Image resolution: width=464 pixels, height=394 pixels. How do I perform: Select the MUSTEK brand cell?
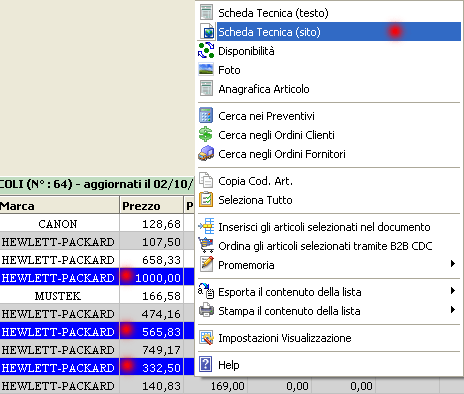click(x=59, y=295)
